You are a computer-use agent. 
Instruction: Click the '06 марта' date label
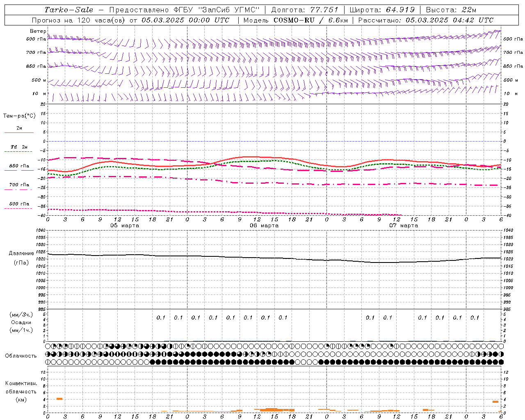click(264, 226)
